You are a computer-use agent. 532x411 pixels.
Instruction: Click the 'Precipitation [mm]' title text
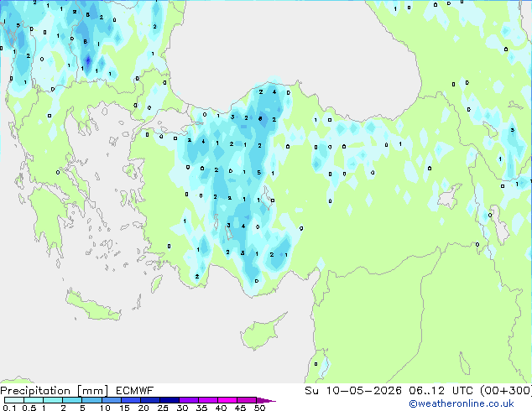[x=55, y=391]
